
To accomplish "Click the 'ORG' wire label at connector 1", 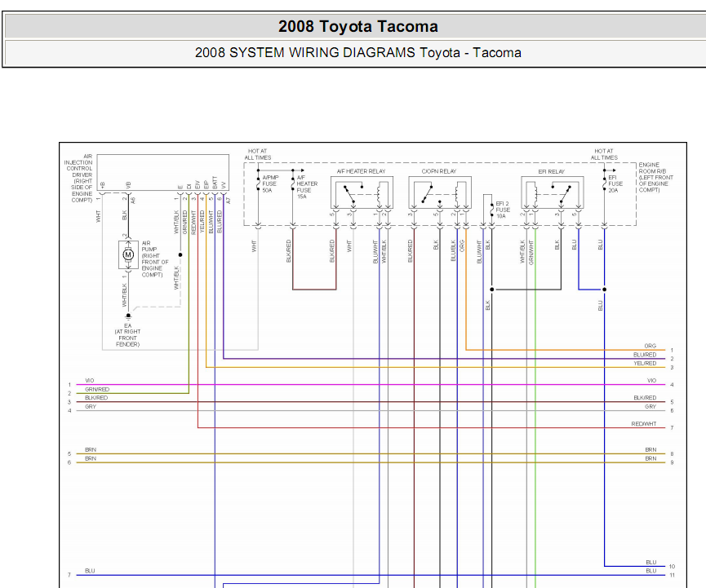I will (650, 346).
